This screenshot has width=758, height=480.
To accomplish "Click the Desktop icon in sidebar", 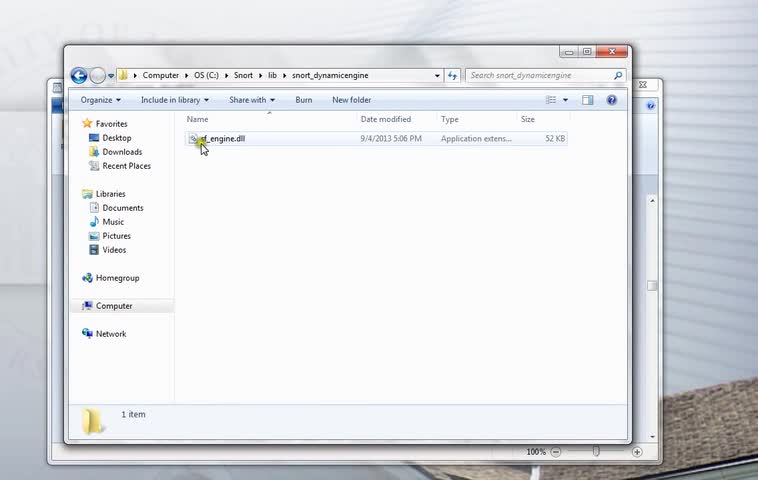I will 94,138.
